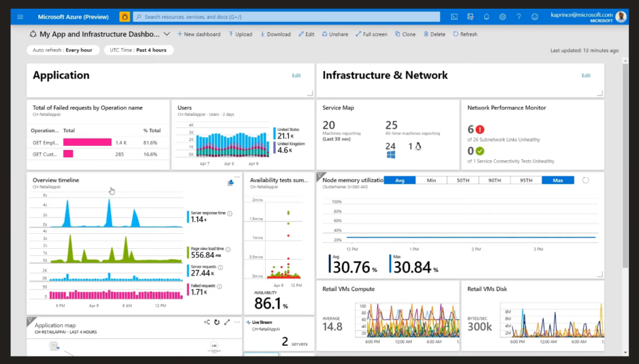Viewport: 639px width, 364px height.
Task: Click the pin icon in Overview timeline
Action: 231,183
